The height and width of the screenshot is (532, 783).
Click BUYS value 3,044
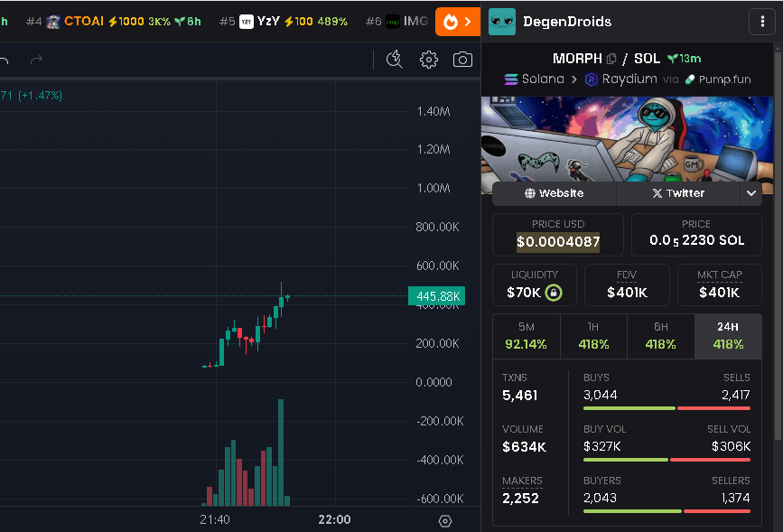coord(601,395)
